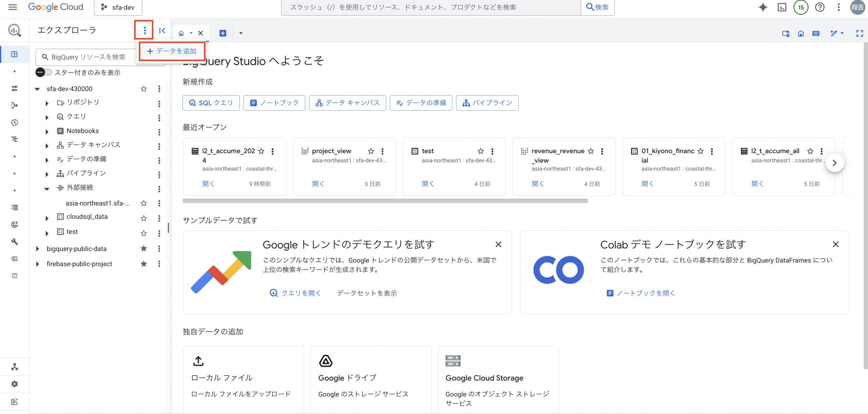Click the BigQuery logo in sidebar
Image resolution: width=868 pixels, height=414 pixels.
point(15,30)
